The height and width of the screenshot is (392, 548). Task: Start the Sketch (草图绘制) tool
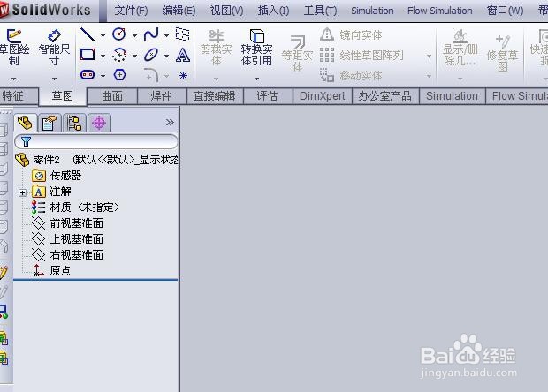(x=14, y=48)
